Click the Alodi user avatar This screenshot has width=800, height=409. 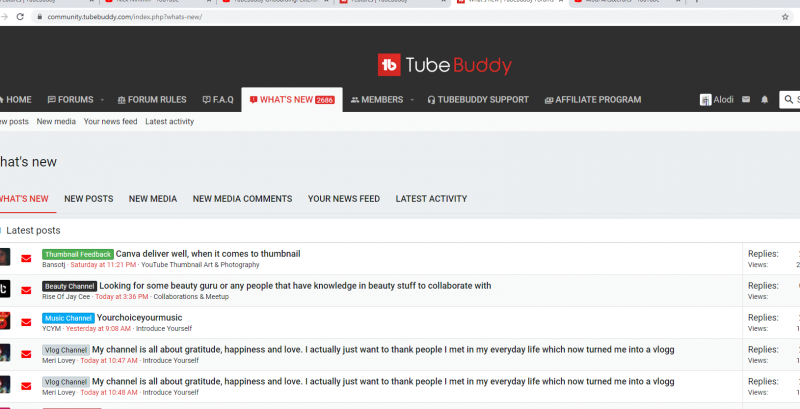click(705, 100)
